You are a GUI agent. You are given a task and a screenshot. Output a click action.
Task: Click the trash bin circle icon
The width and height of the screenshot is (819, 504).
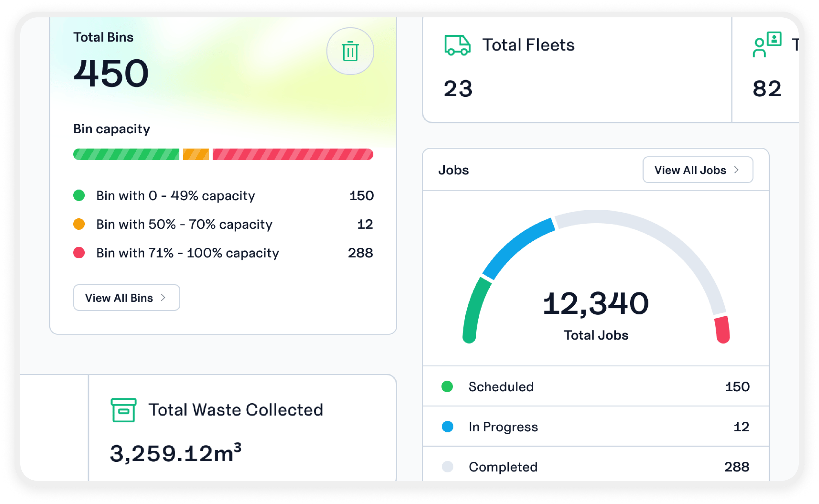pos(350,51)
